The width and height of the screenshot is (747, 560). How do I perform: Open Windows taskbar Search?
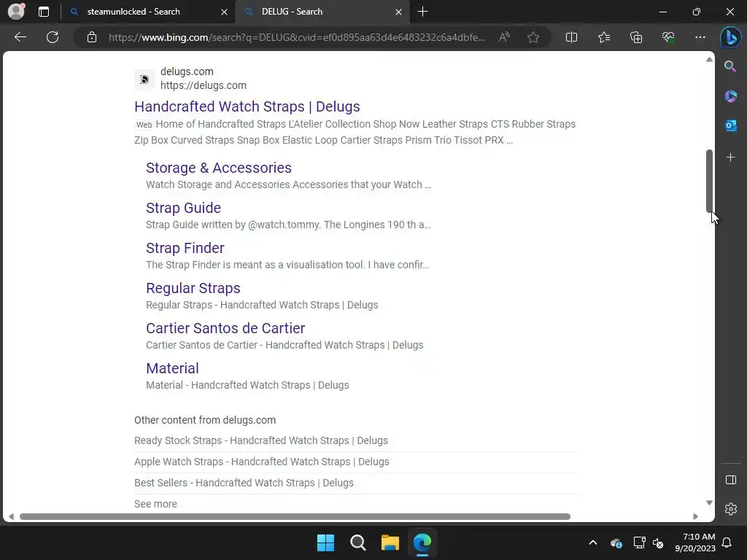tap(357, 542)
